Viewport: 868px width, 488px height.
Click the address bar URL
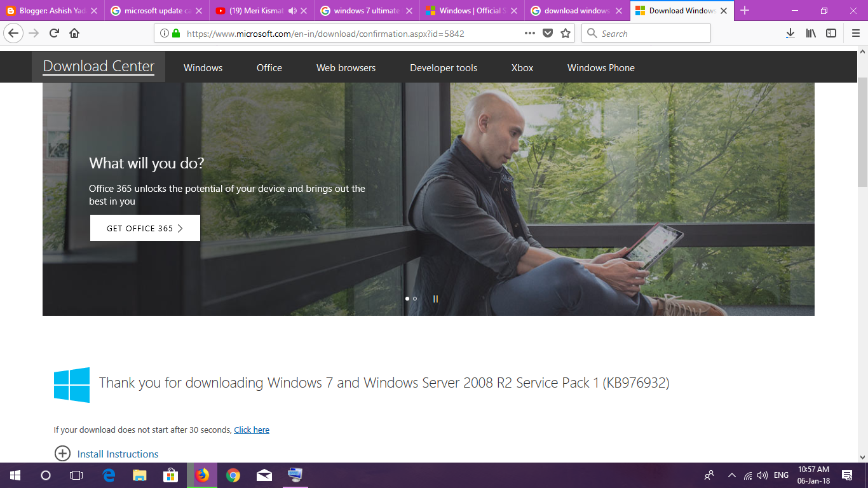[x=325, y=34]
